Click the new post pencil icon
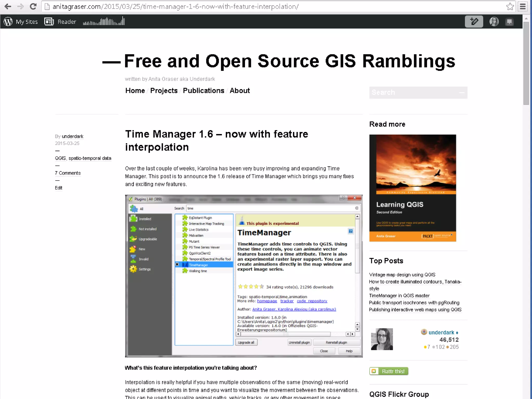Screen dimensions: 532x399 474,22
